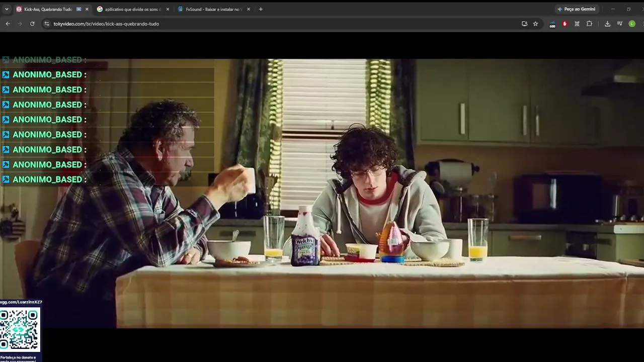Switch to the FxSound - Baixar e instalar tab
644x362 pixels.
[x=212, y=9]
